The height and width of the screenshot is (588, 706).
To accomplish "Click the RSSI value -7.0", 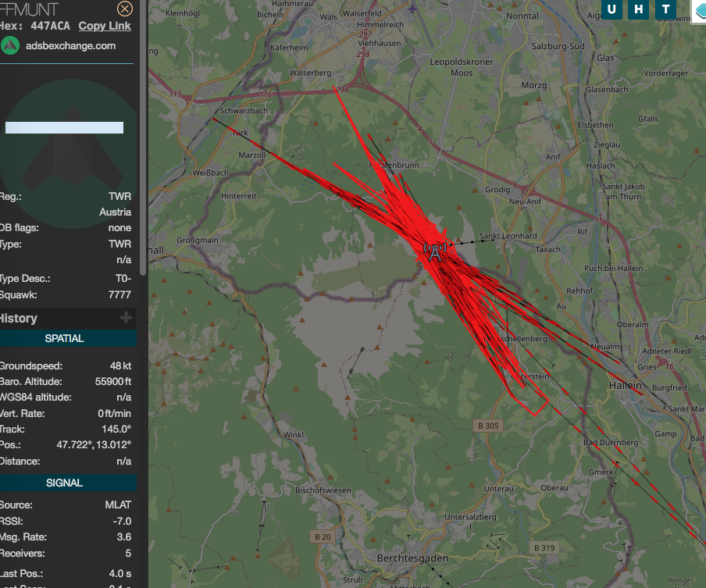I will [x=122, y=522].
